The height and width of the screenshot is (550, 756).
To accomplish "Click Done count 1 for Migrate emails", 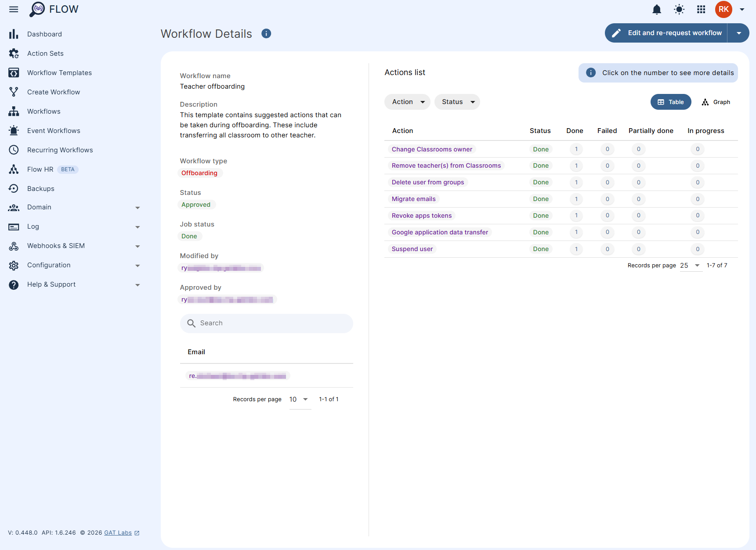I will pyautogui.click(x=576, y=199).
